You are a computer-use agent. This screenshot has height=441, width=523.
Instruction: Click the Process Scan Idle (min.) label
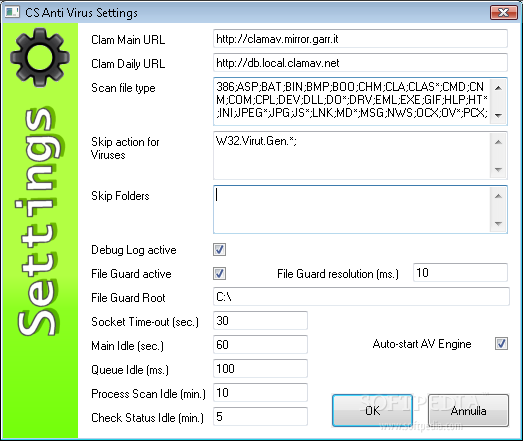tap(148, 394)
